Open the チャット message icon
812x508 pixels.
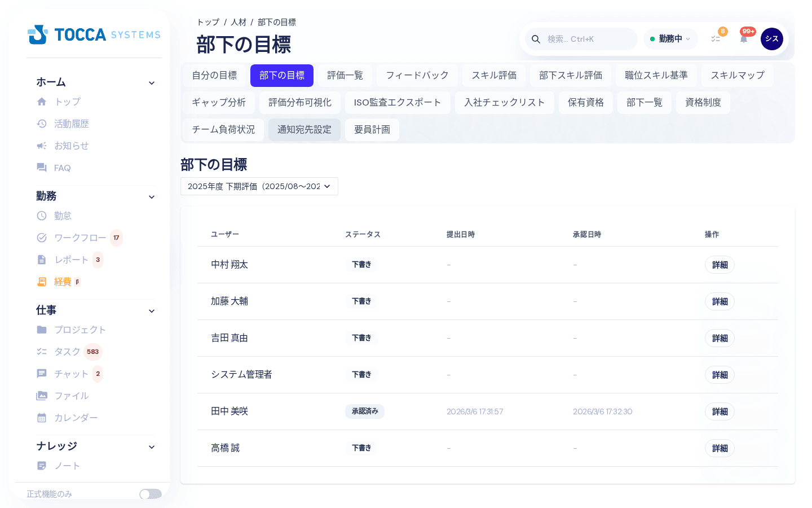[42, 374]
